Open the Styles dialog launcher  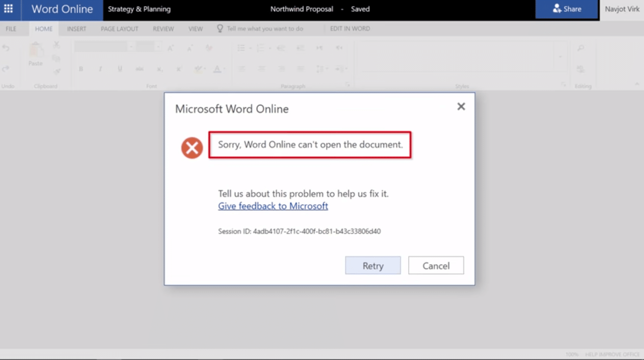coord(563,84)
